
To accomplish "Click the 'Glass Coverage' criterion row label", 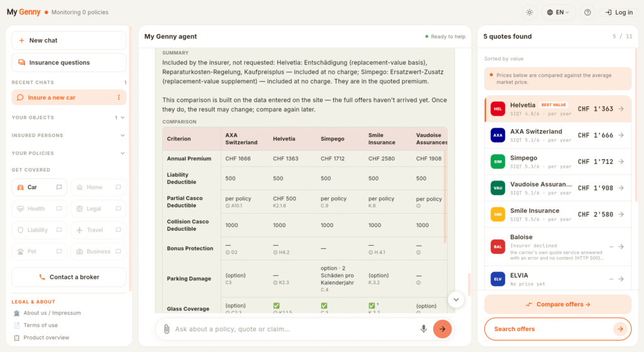I will point(188,309).
